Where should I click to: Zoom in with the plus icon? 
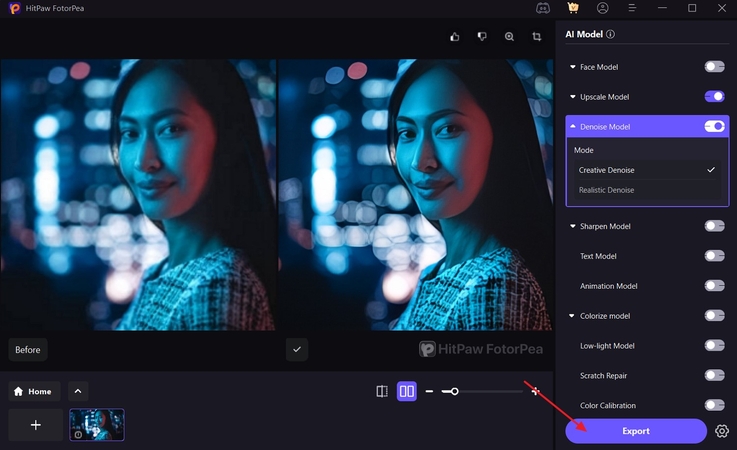pos(535,391)
